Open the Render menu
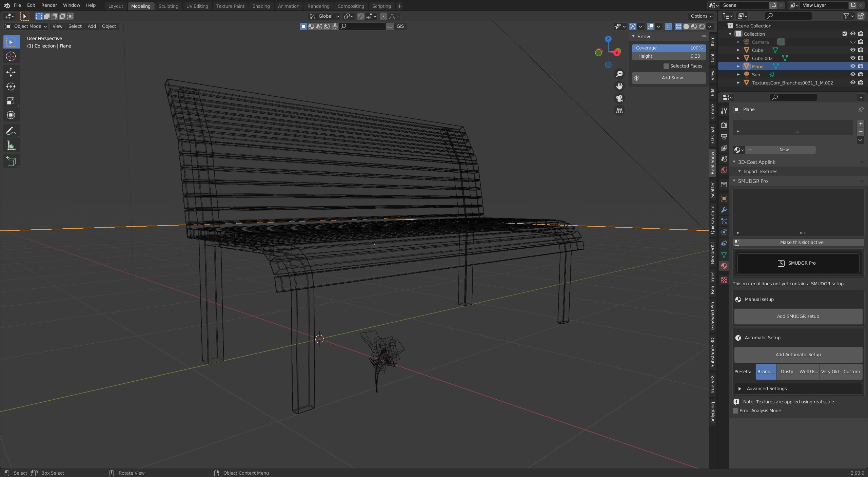Viewport: 868px width, 477px height. click(x=49, y=5)
